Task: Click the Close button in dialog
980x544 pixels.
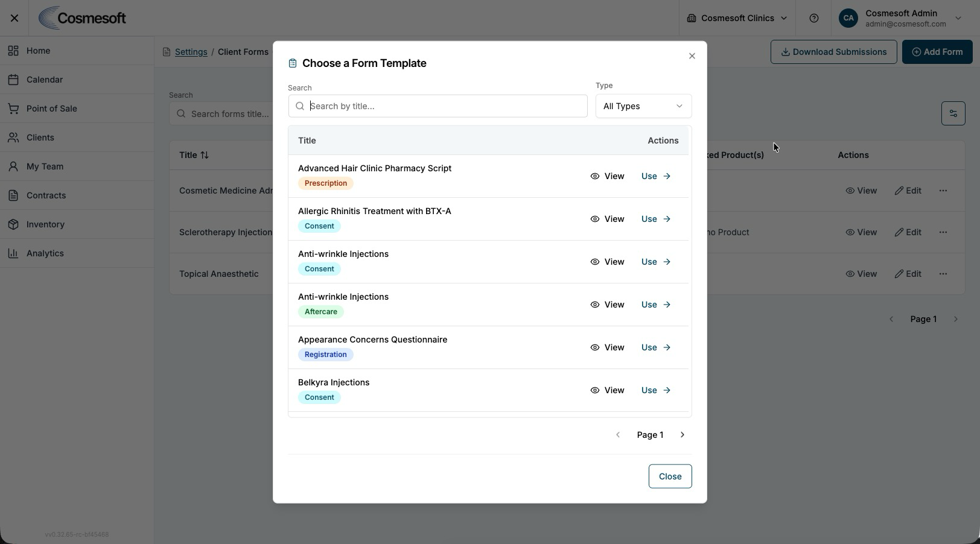Action: [670, 476]
